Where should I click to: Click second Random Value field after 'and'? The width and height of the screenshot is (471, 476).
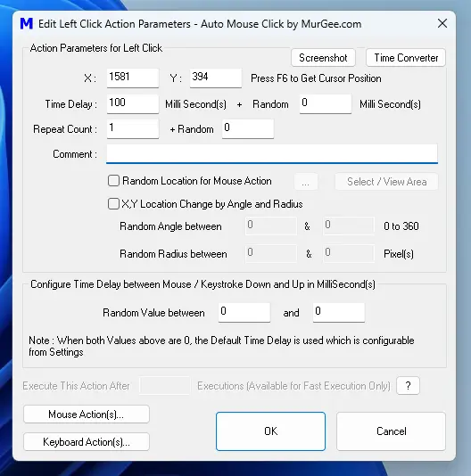339,312
